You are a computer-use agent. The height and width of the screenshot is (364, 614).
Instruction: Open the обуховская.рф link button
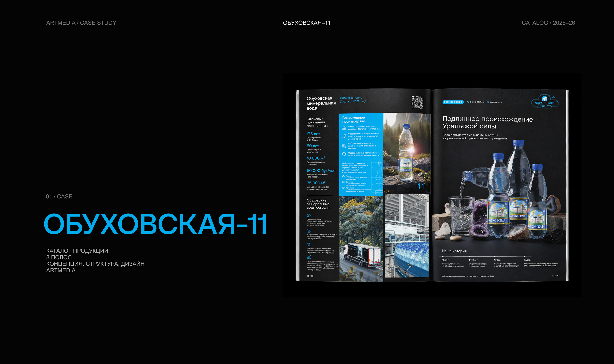(453, 102)
